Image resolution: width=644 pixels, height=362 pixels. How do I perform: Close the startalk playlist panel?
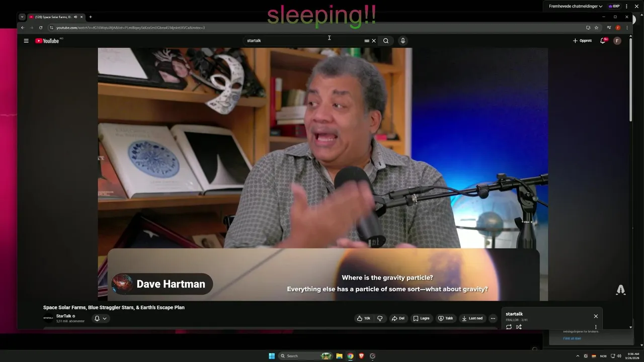click(596, 316)
